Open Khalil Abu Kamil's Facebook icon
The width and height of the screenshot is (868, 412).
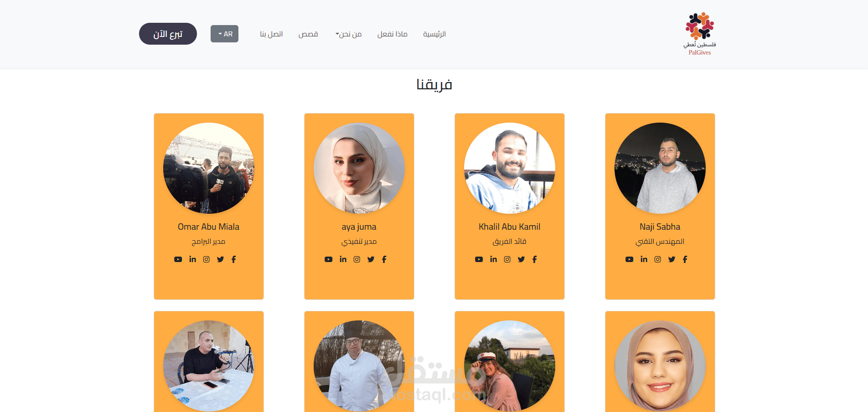tap(535, 259)
